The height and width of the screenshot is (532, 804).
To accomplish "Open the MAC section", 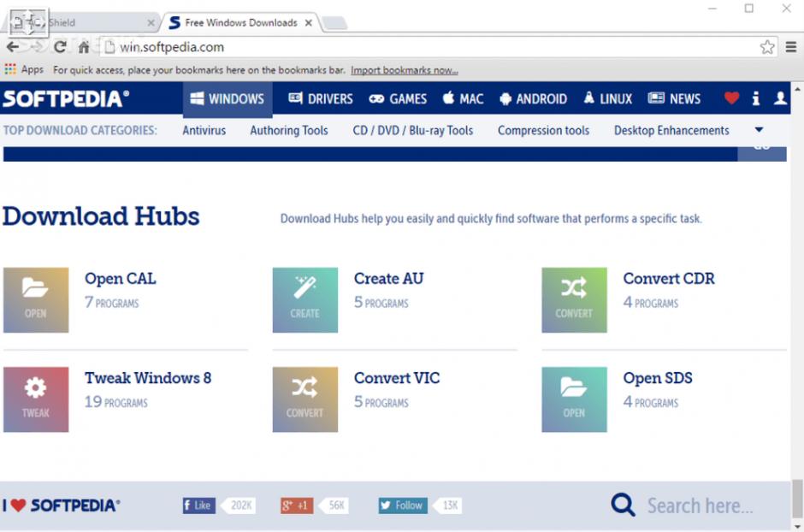I will pyautogui.click(x=463, y=98).
